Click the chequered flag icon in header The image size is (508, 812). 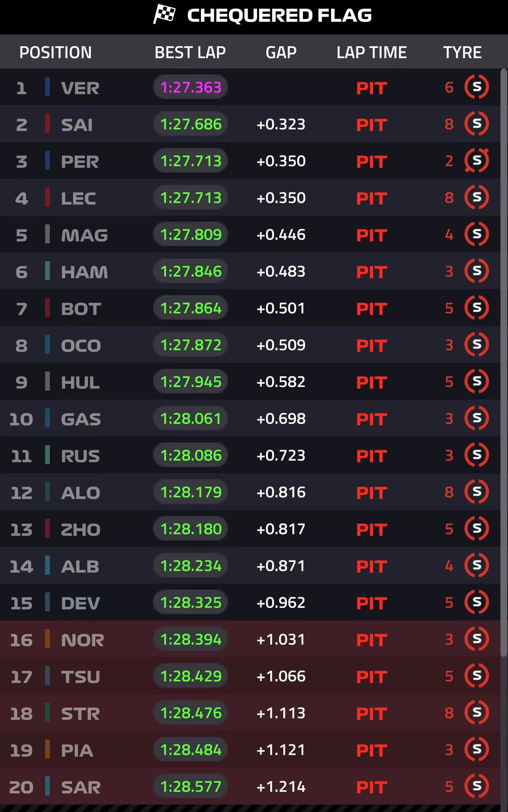click(x=164, y=14)
